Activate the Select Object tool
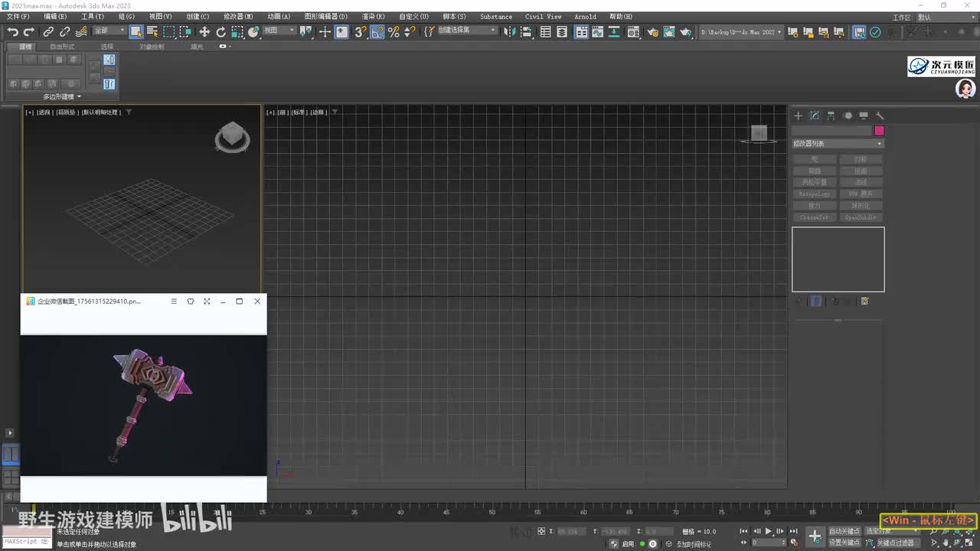 pyautogui.click(x=136, y=32)
